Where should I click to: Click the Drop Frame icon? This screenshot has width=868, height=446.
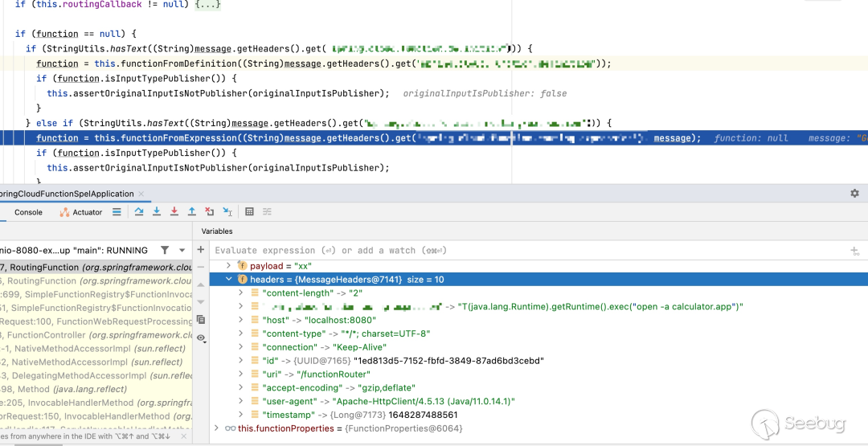(210, 212)
